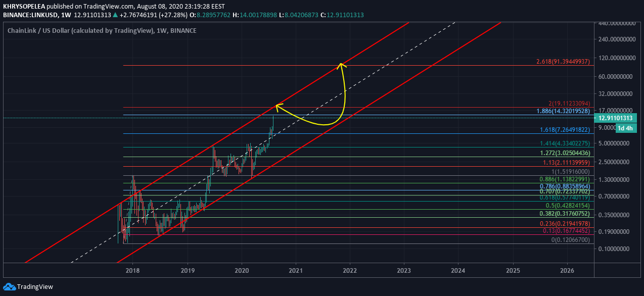Viewport: 644px width, 296px height.
Task: Select the 1.886(14.32019528) Fibonacci label
Action: (563, 111)
